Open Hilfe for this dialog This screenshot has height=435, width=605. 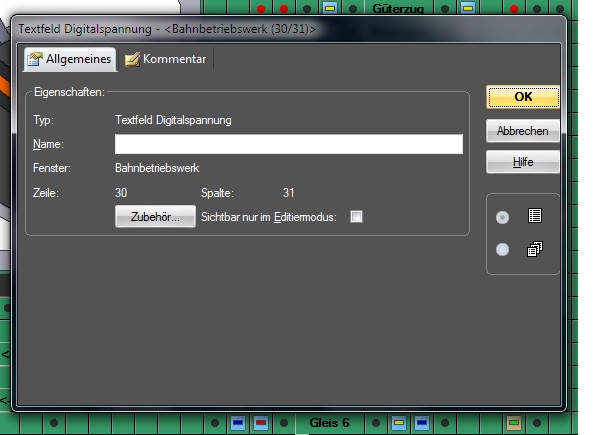[522, 162]
